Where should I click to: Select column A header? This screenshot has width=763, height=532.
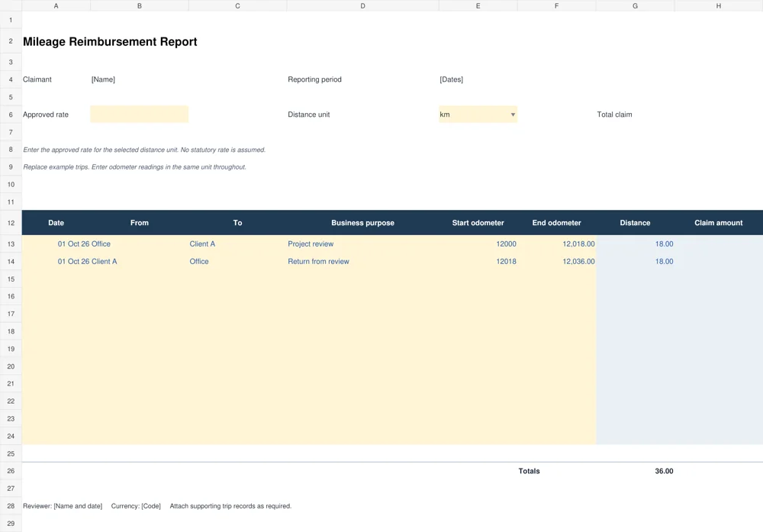coord(56,6)
